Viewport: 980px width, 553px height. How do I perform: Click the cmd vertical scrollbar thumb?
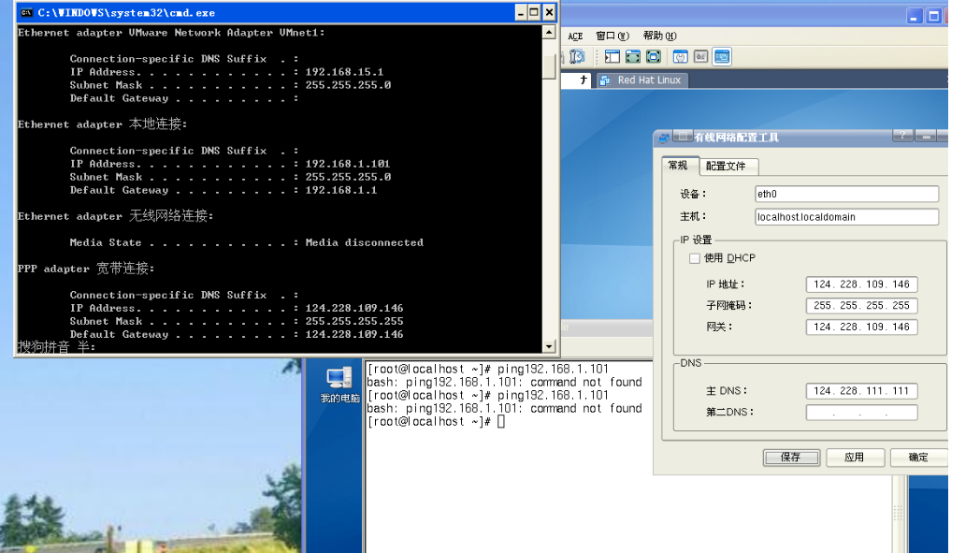549,67
